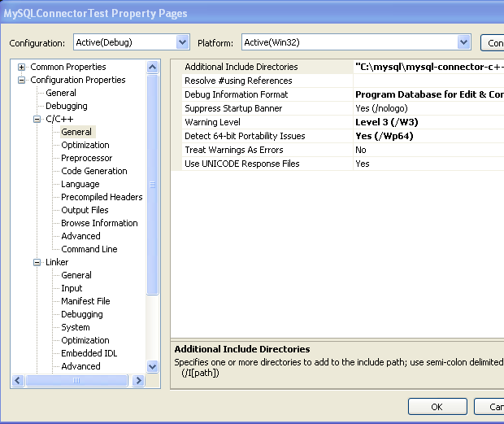Select the Warning Level property row
The image size is (504, 424).
click(260, 122)
